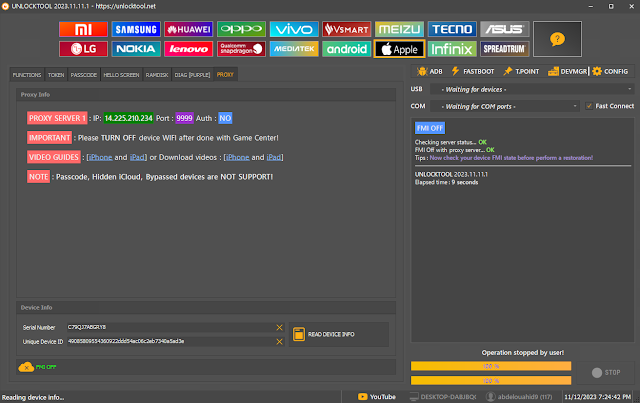Open the iPad download videos link
The height and width of the screenshot is (403, 640).
[274, 157]
